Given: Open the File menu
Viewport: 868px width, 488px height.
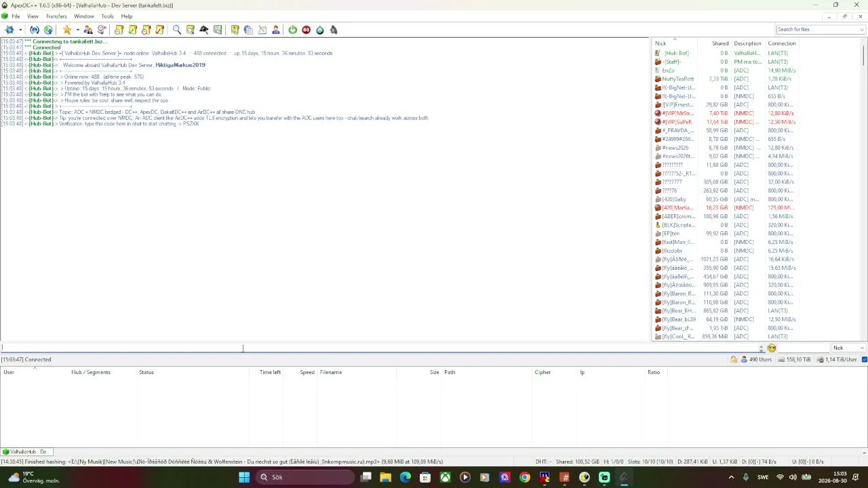Looking at the screenshot, I should (x=16, y=16).
